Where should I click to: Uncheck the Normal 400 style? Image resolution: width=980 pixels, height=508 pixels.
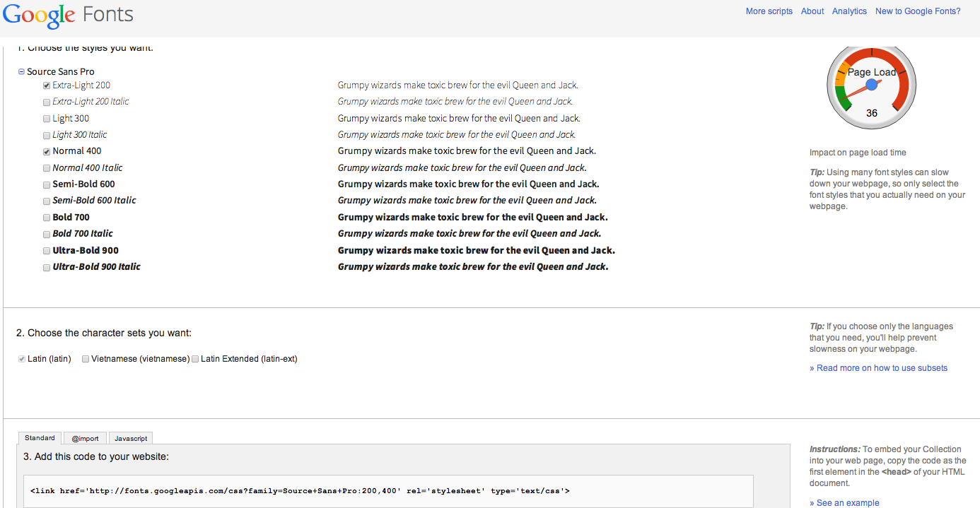47,151
